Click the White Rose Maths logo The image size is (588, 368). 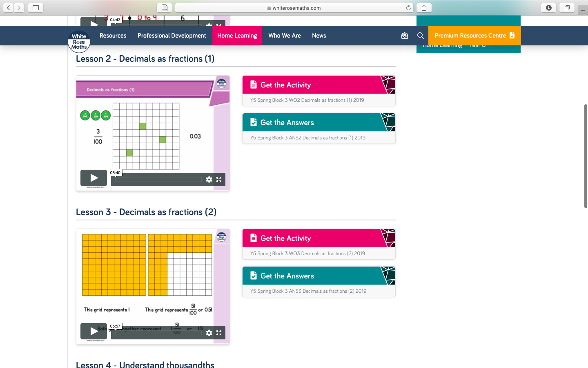pos(79,42)
